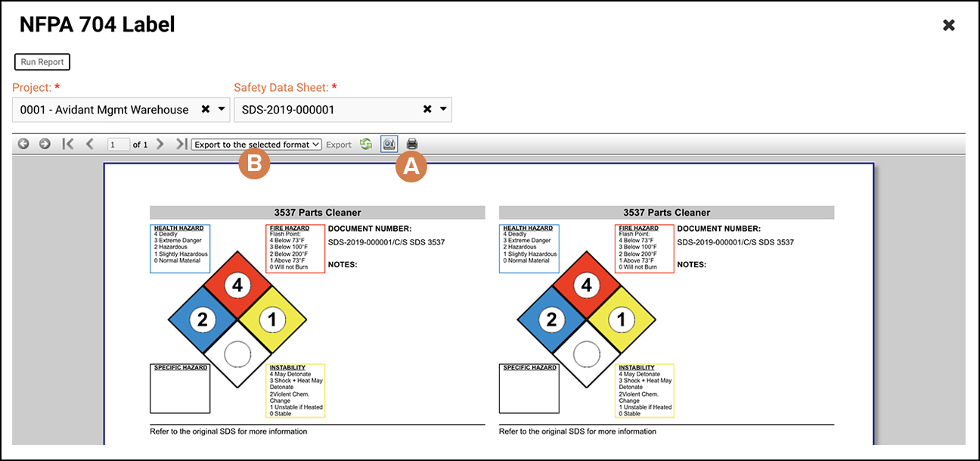The image size is (980, 461).
Task: Click left label's HEALTH HAZARD legend box
Action: [x=180, y=248]
